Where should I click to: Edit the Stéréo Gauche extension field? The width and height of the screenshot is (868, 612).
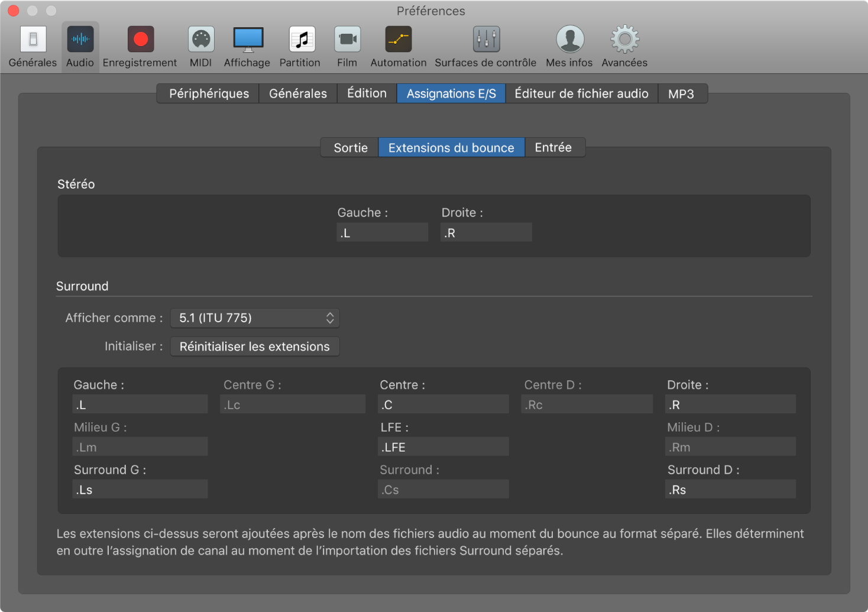click(x=383, y=232)
